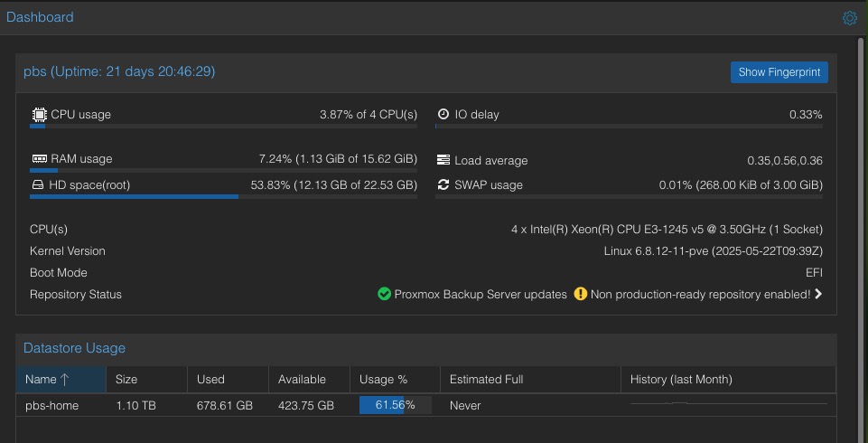Sort by Used column header
The width and height of the screenshot is (868, 443).
[210, 379]
